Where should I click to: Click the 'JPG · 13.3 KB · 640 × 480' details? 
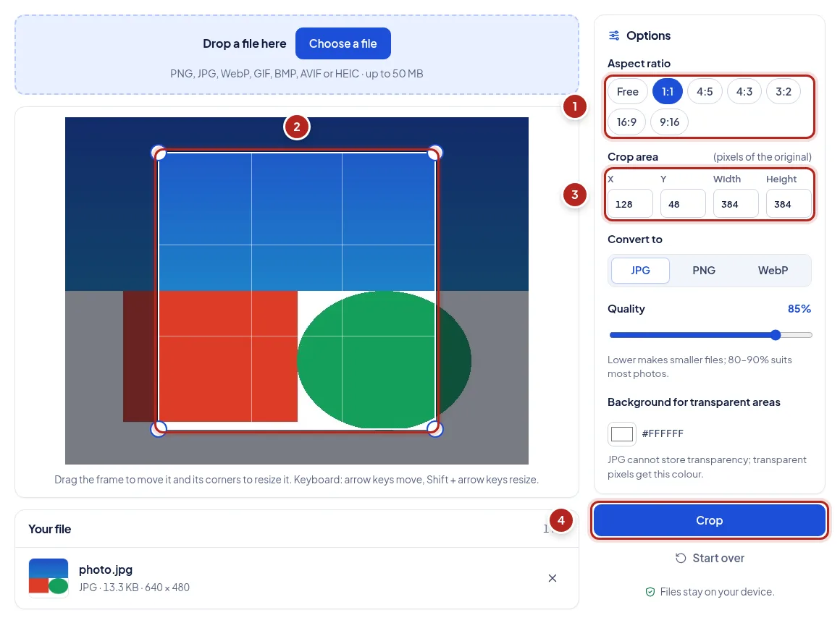point(134,587)
